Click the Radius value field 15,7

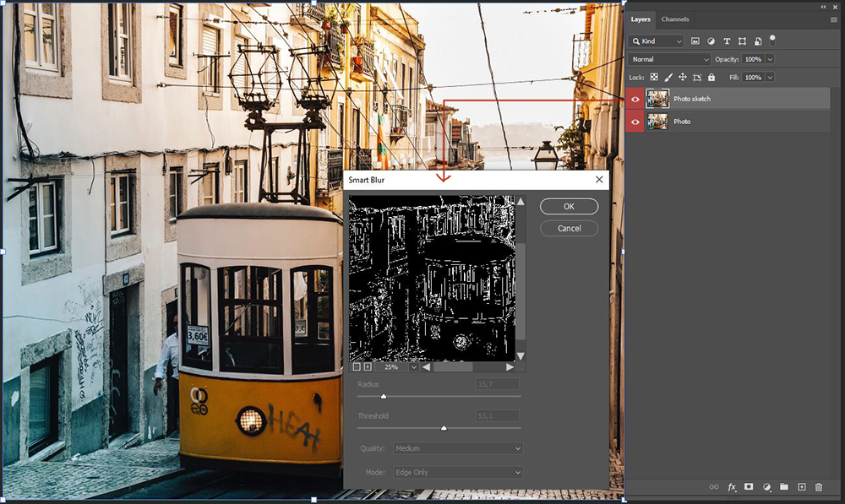(498, 384)
